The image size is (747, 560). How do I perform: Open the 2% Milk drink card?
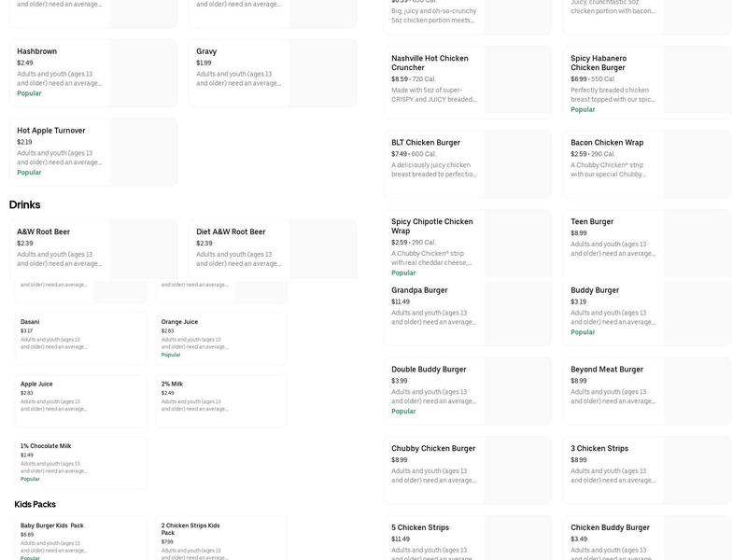click(x=221, y=400)
